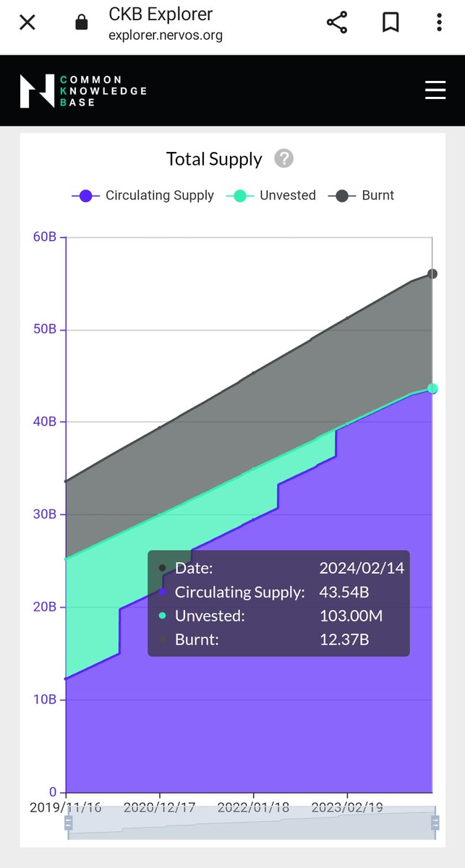Open the share icon in browser bar
Image resolution: width=465 pixels, height=868 pixels.
338,22
